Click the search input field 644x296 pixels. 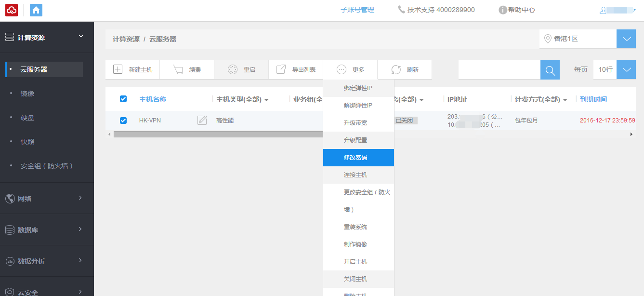point(499,70)
